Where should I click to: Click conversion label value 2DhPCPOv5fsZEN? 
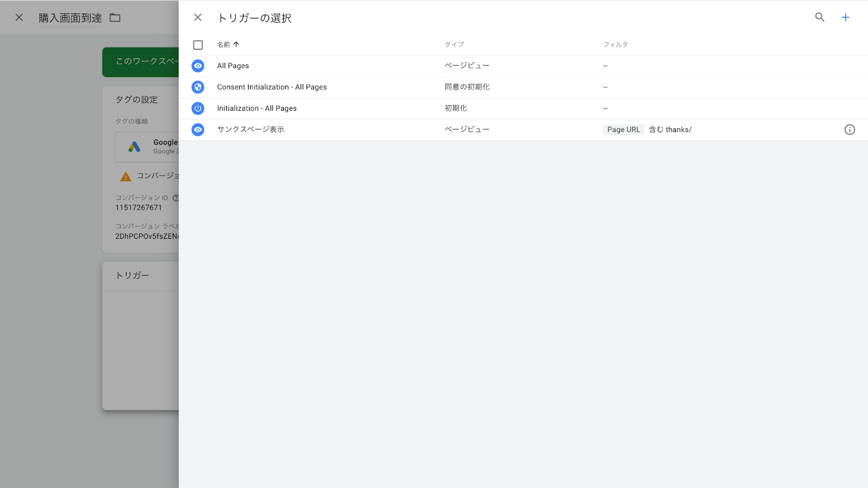coord(146,236)
